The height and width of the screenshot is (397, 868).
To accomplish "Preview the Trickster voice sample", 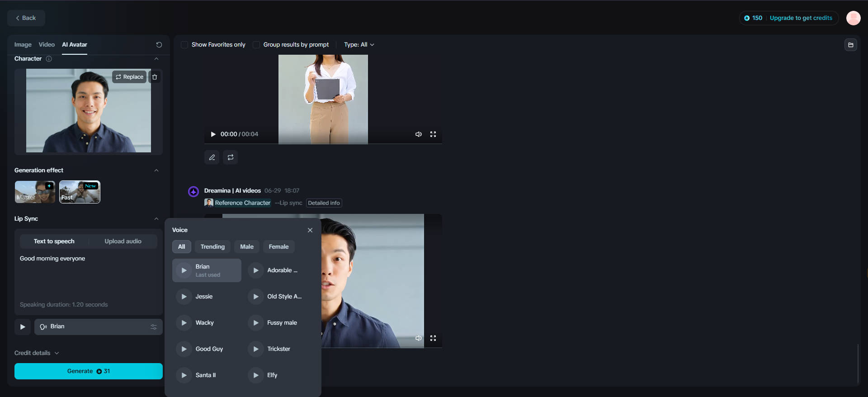I will tap(256, 349).
